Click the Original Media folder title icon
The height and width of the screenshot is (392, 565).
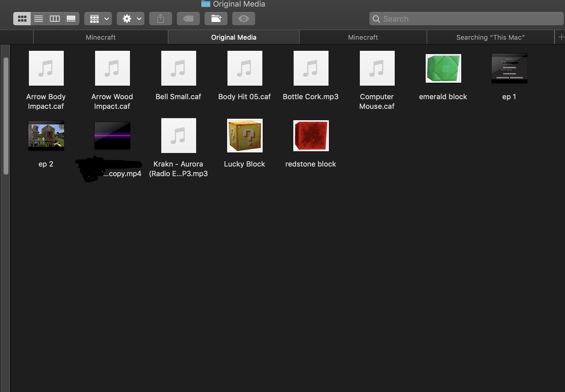pos(206,4)
